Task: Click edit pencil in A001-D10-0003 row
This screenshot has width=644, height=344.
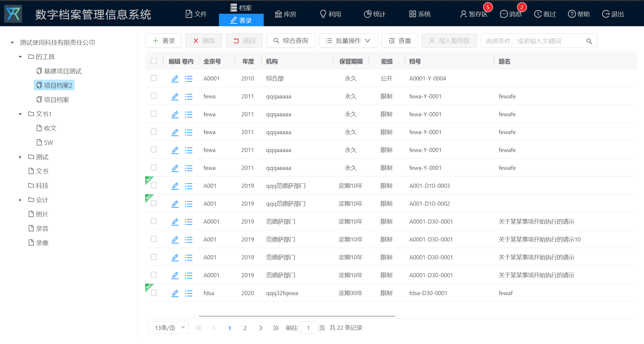Action: pos(175,186)
